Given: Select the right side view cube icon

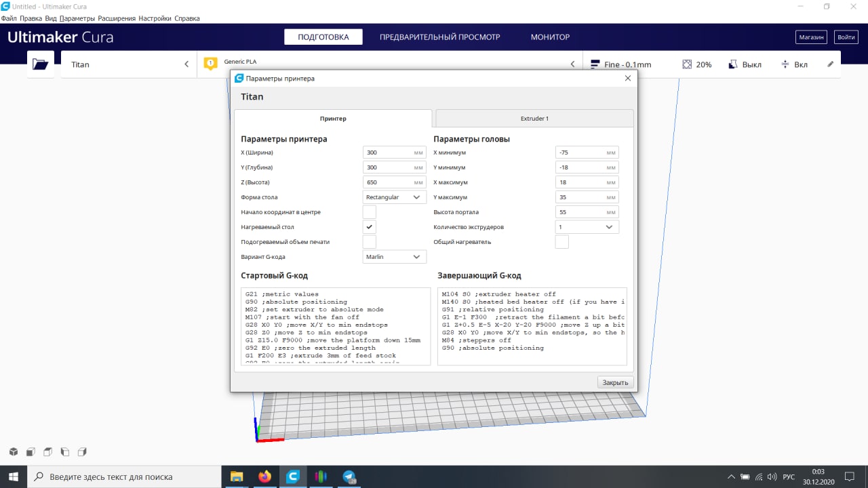Looking at the screenshot, I should 82,451.
